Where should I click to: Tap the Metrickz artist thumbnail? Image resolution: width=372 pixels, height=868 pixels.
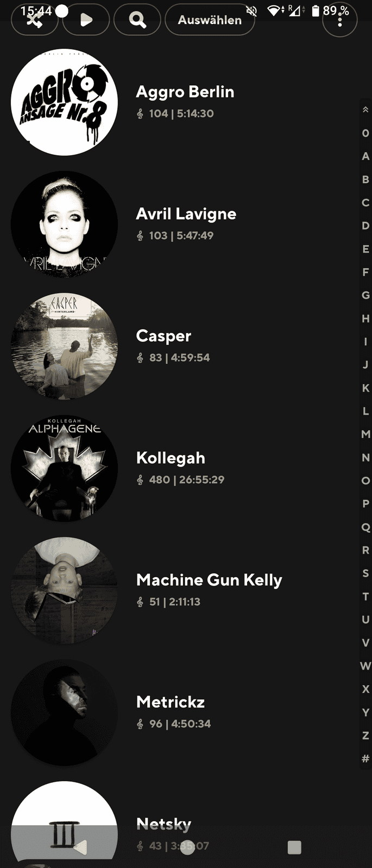[x=64, y=712]
